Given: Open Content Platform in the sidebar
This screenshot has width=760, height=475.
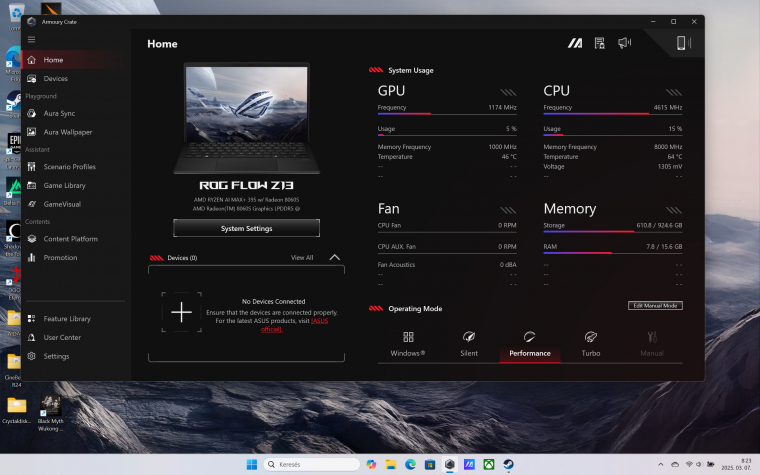Looking at the screenshot, I should [73, 239].
